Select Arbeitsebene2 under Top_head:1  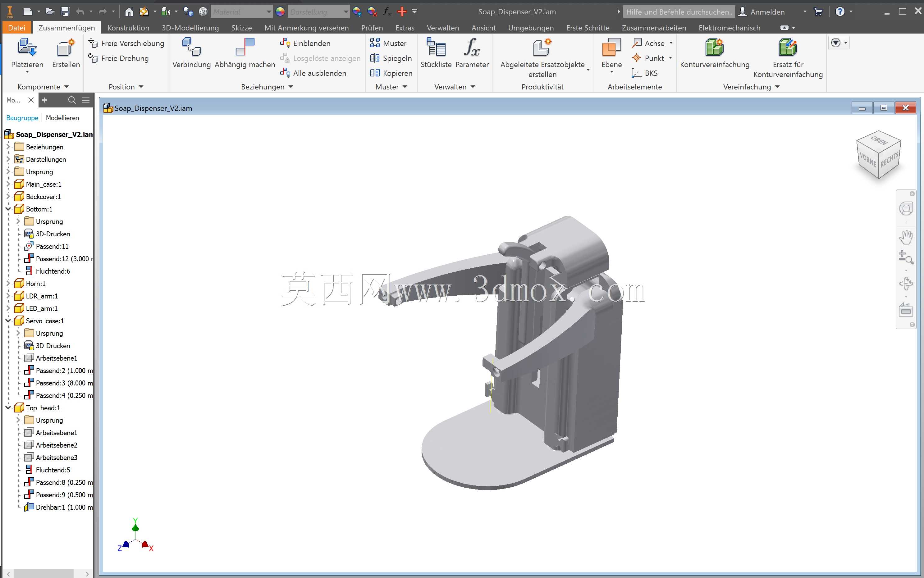pos(50,445)
